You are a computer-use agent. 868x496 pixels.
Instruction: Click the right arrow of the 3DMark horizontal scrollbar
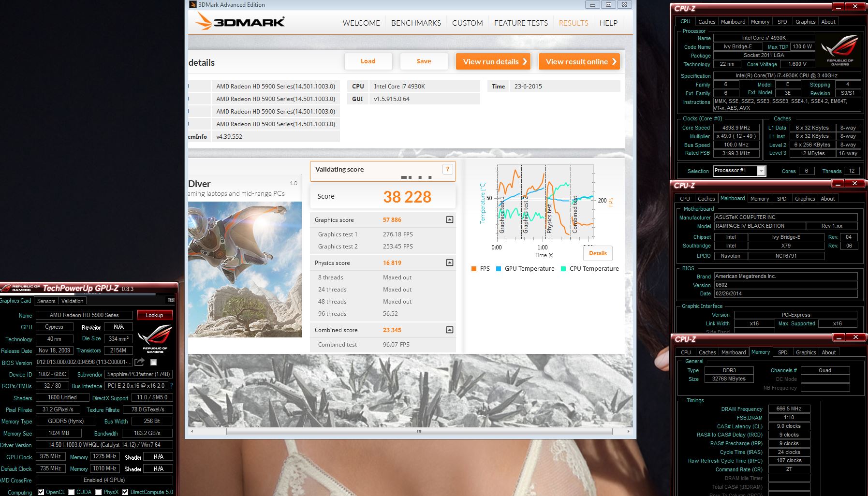pyautogui.click(x=628, y=431)
